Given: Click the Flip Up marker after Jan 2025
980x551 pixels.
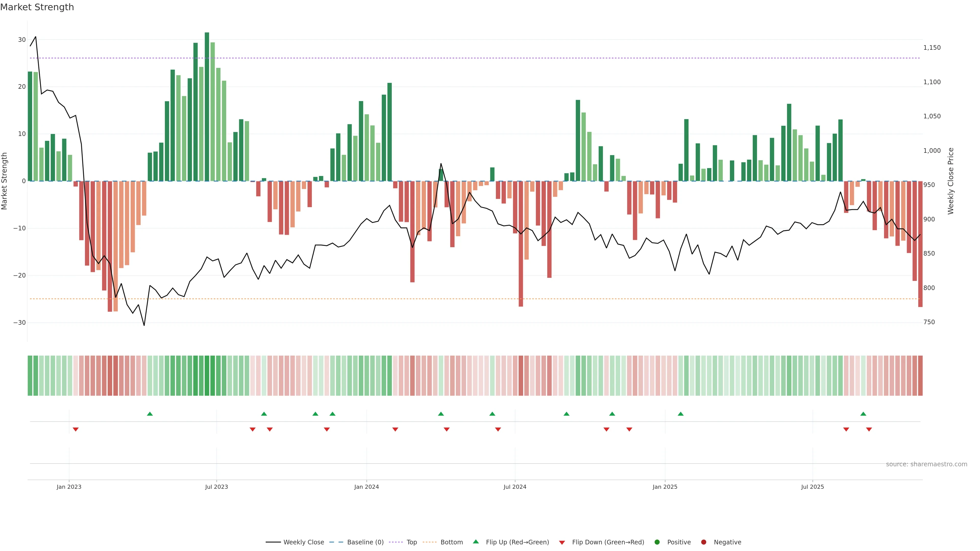Looking at the screenshot, I should coord(681,414).
